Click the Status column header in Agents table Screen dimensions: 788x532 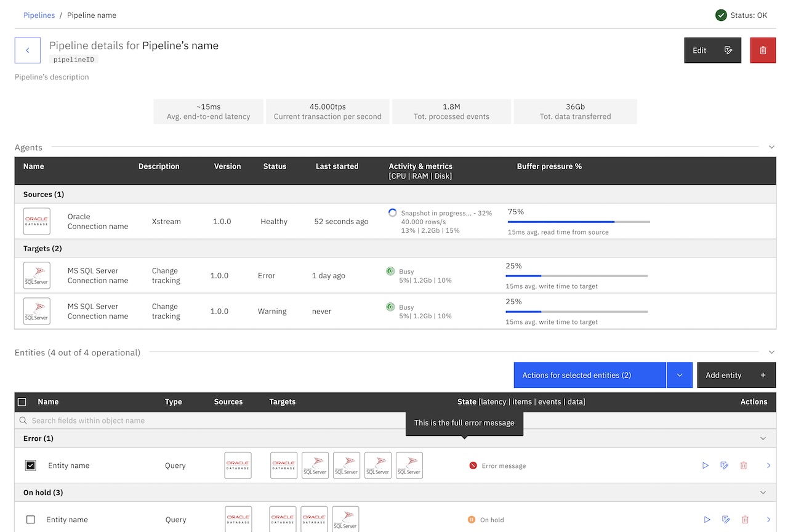(275, 166)
